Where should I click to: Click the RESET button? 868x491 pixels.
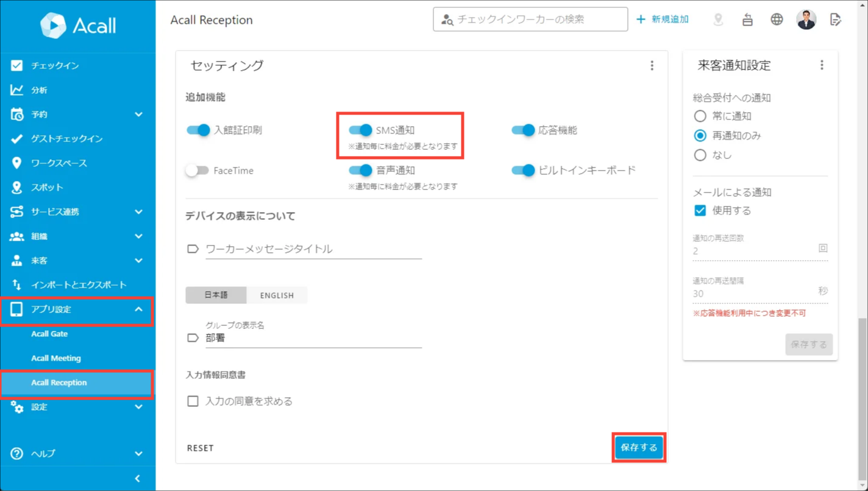click(x=201, y=448)
